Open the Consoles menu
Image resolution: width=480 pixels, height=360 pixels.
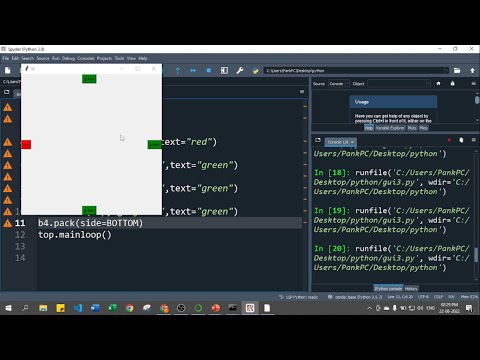coord(86,58)
